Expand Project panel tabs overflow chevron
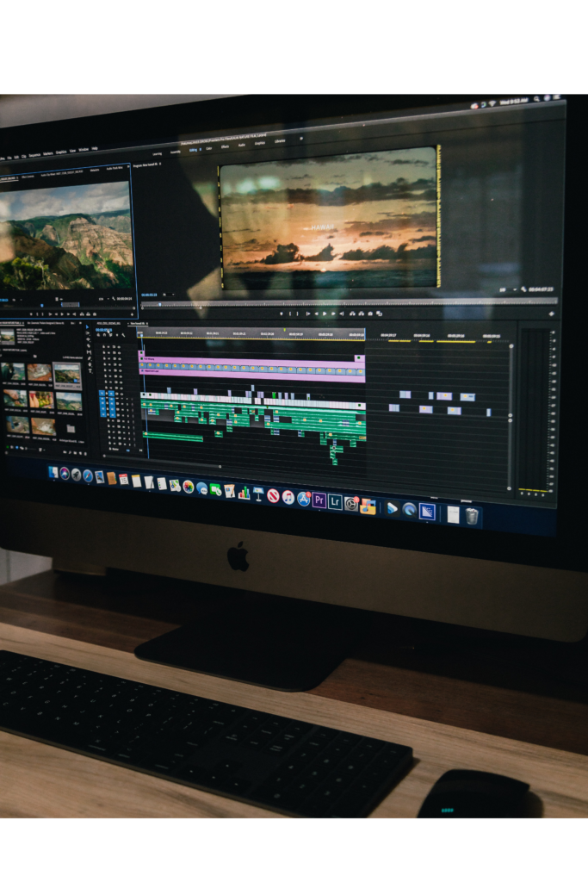Screen dimensions: 588x882 coord(80,324)
